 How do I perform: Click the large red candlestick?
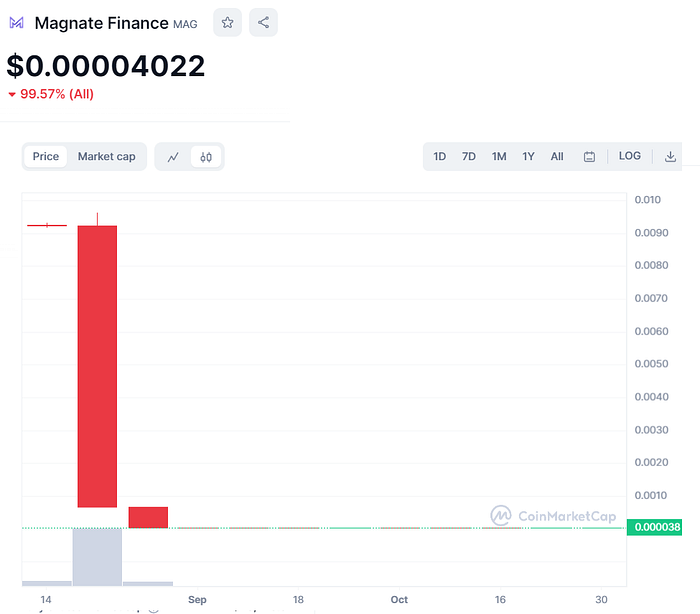97,366
